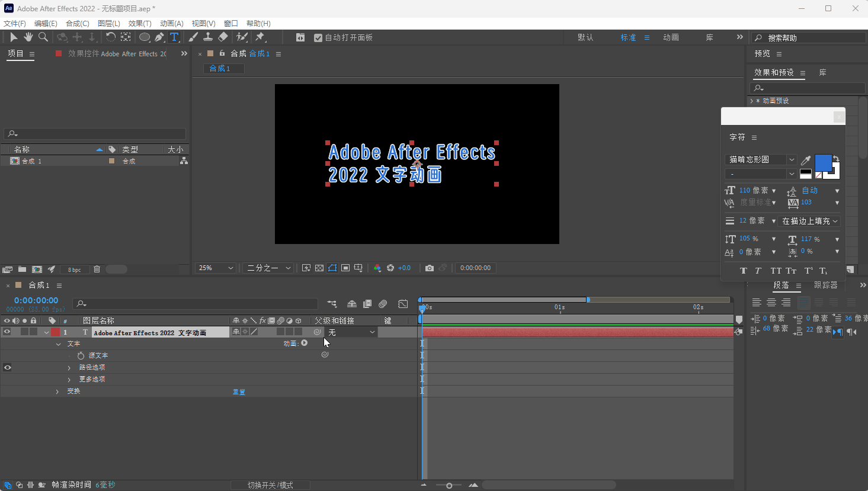The width and height of the screenshot is (868, 491).
Task: Expand the 路径选项 group
Action: pos(69,368)
